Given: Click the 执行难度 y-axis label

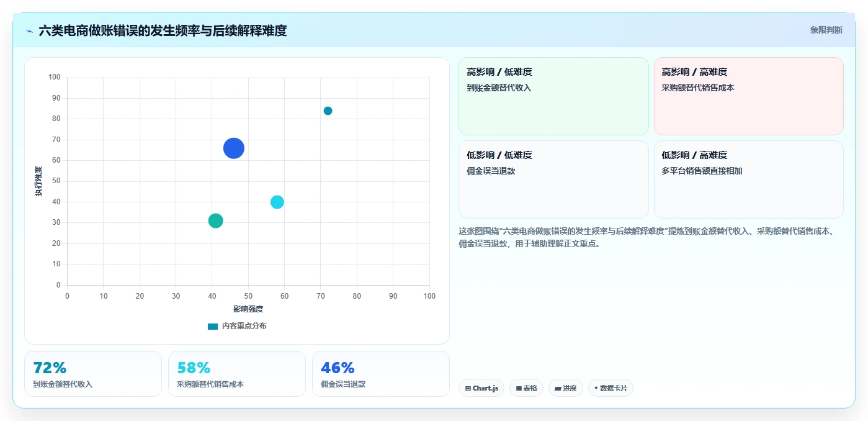Looking at the screenshot, I should 38,181.
